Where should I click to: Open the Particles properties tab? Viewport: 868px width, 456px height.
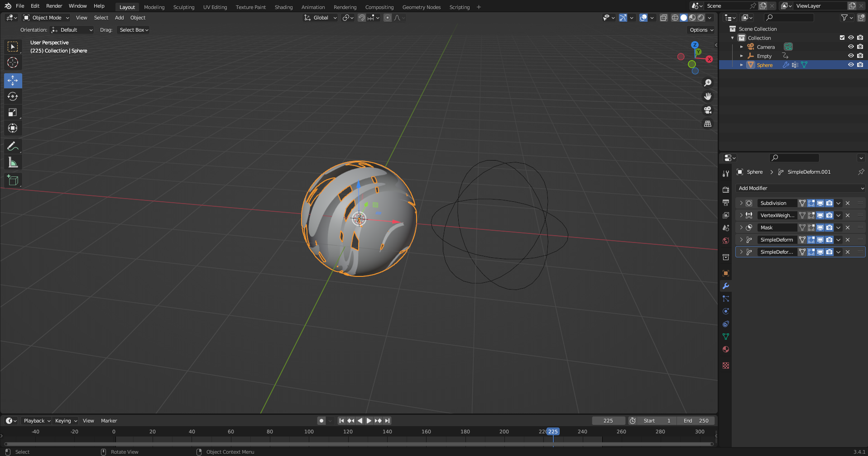pyautogui.click(x=726, y=299)
